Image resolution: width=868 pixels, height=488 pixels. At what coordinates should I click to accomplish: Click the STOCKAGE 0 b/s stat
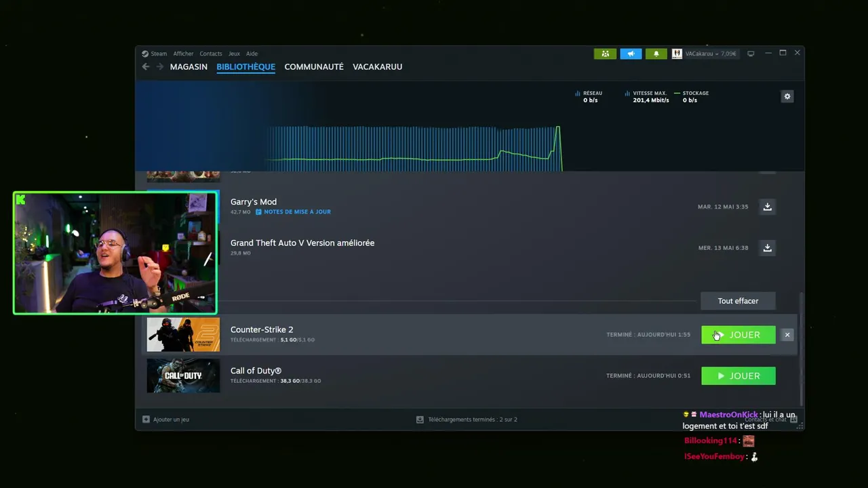click(692, 97)
